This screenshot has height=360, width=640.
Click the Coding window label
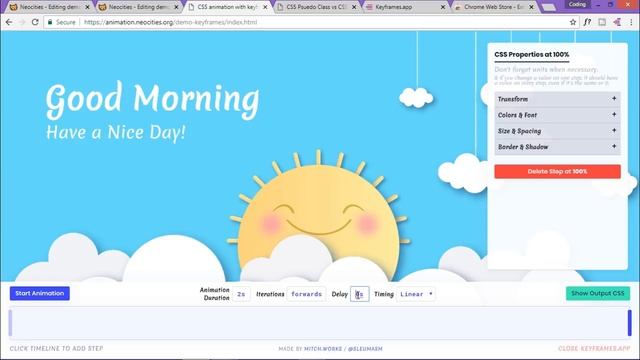coord(577,4)
